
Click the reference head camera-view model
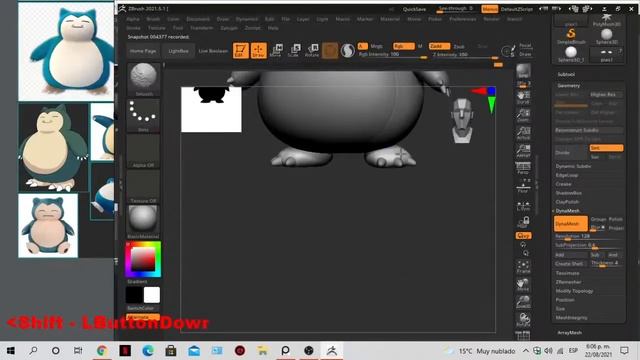point(463,120)
